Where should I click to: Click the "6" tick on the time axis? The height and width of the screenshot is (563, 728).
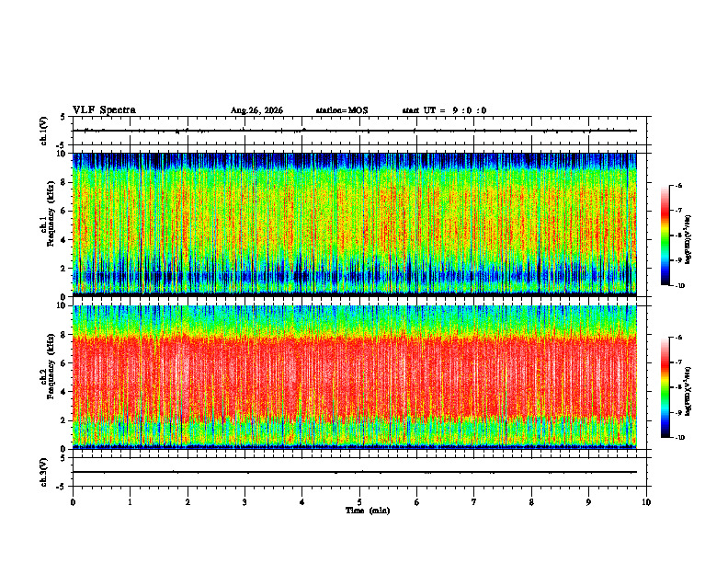tap(417, 502)
